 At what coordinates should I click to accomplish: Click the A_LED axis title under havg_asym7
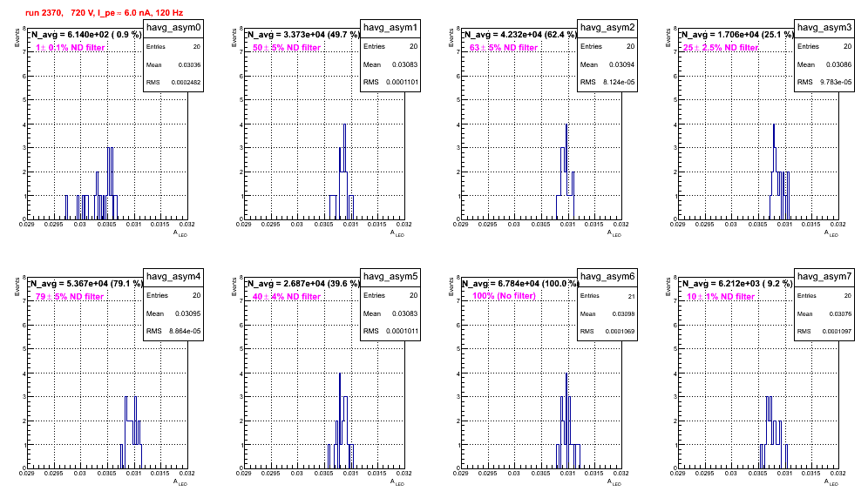[x=831, y=482]
